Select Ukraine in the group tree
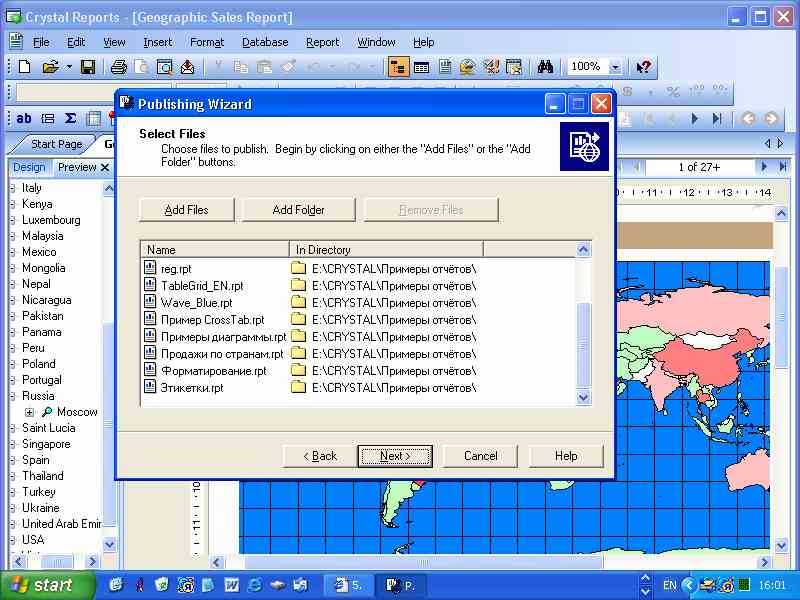 [x=40, y=508]
